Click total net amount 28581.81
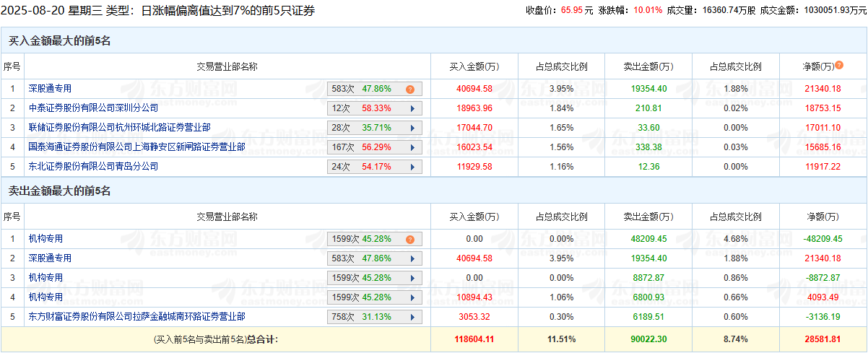This screenshot has width=868, height=353. coord(823,338)
